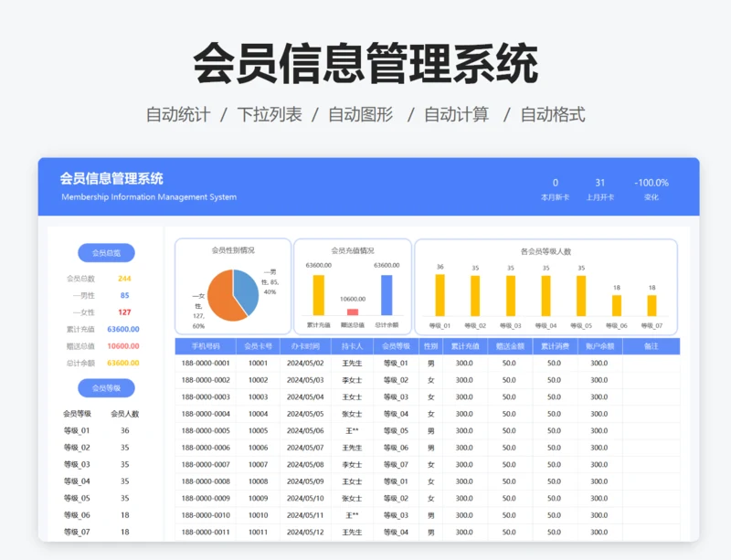Select the 手机号码 column header
Viewport: 731px width, 560px height.
[206, 346]
